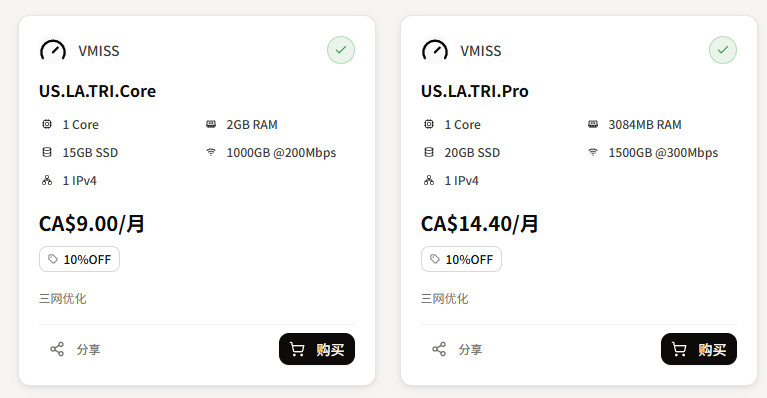Click the 20GB SSD spec text

coord(473,153)
